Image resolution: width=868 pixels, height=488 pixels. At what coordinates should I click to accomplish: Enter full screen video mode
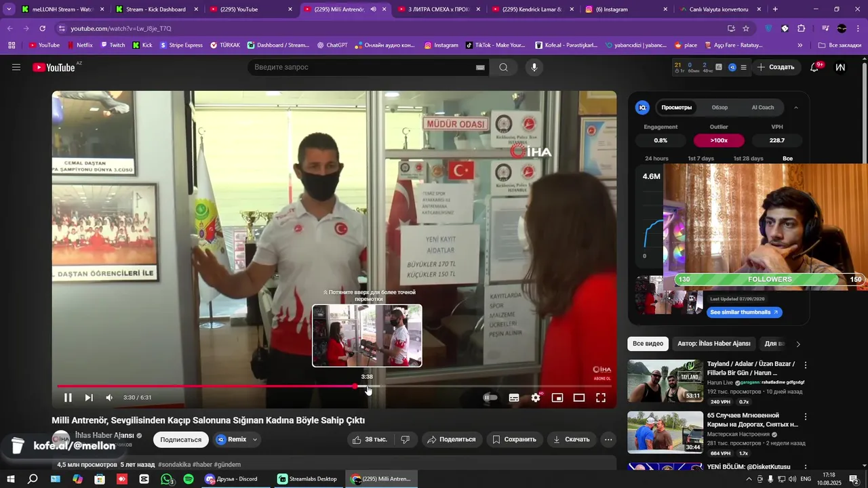coord(601,398)
